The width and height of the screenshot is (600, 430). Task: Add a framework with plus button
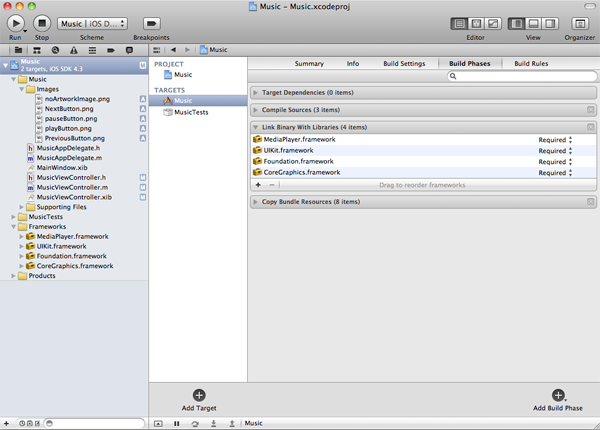(x=258, y=185)
